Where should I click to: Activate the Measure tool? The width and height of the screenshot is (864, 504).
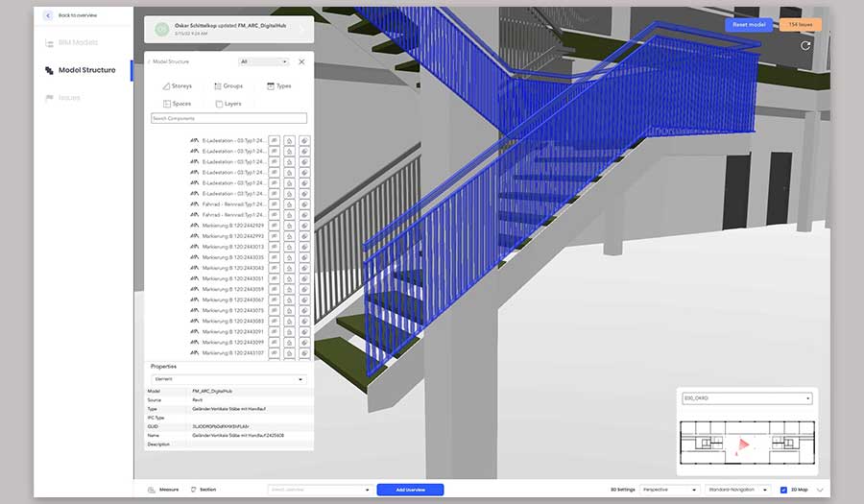pyautogui.click(x=163, y=490)
